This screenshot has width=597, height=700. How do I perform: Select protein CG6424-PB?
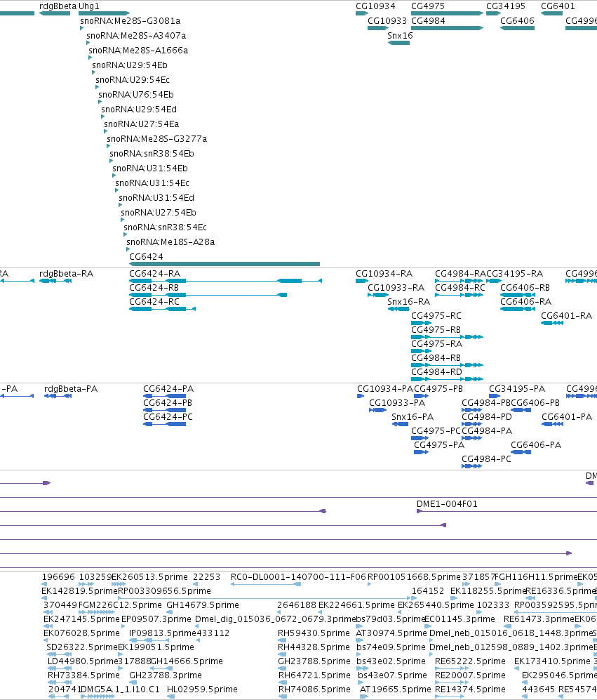click(x=165, y=410)
